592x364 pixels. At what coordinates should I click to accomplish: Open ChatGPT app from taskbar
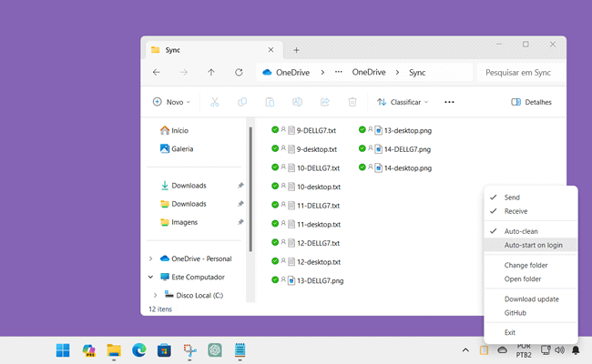[x=216, y=350]
